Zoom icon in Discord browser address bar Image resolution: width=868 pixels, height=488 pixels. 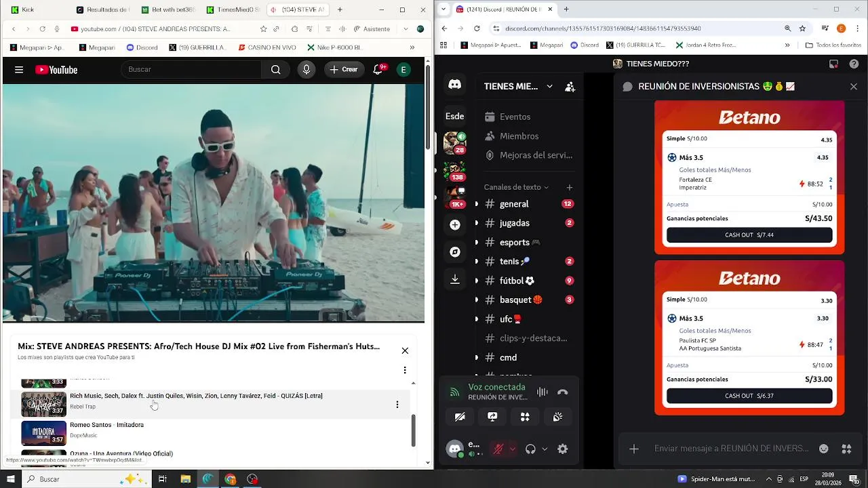[x=788, y=28]
